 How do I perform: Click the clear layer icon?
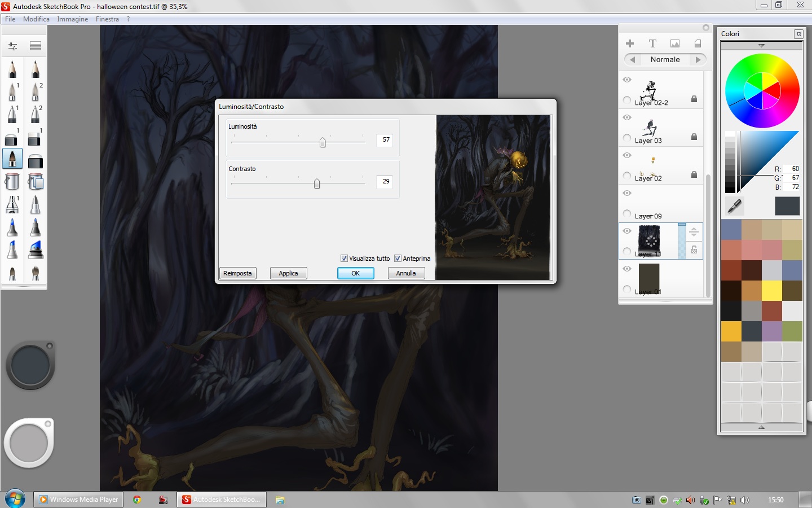698,43
